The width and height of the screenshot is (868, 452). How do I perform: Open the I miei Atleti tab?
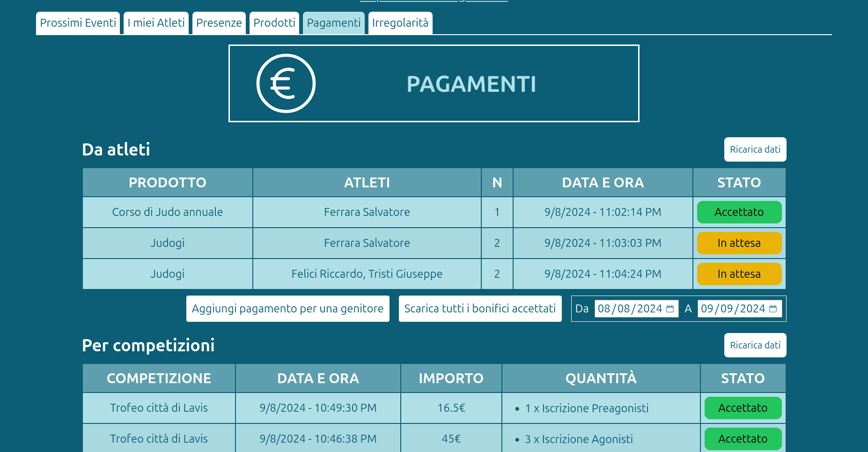156,23
